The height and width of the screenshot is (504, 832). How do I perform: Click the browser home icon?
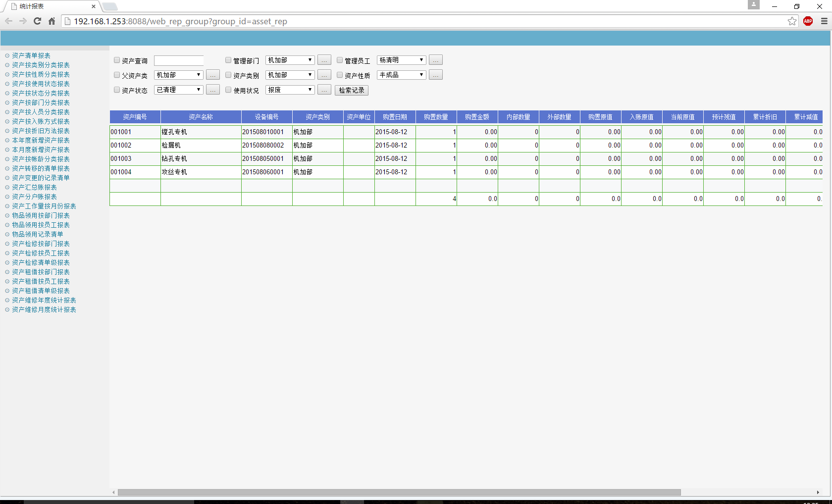(52, 21)
